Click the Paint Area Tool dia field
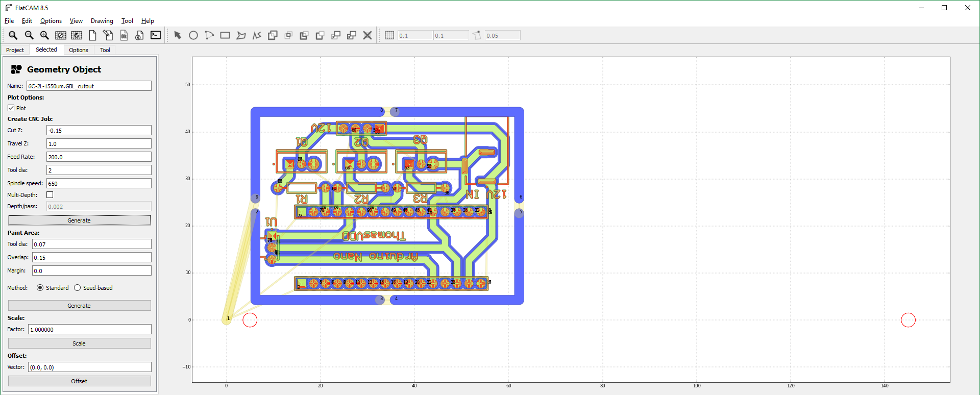The image size is (980, 395). [92, 244]
